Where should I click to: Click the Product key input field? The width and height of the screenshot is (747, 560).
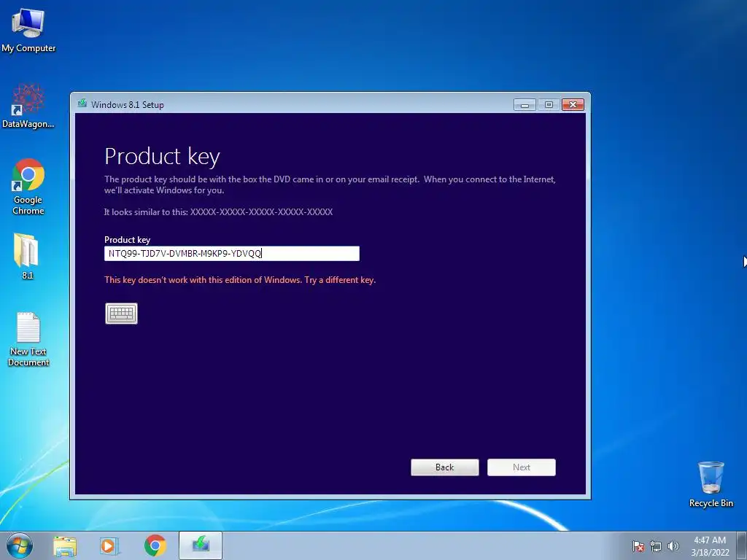tap(231, 253)
